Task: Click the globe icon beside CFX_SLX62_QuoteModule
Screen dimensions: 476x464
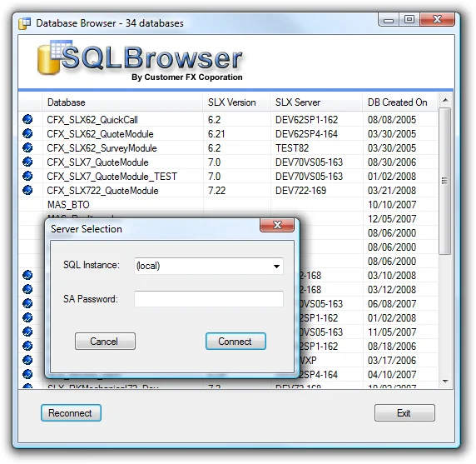Action: (27, 133)
